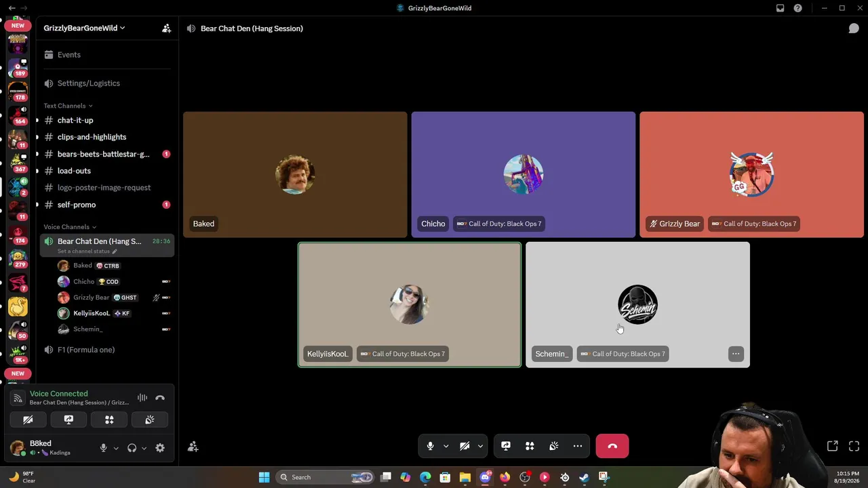This screenshot has height=488, width=868.
Task: Click the noise suppression waveform icon
Action: point(142,398)
